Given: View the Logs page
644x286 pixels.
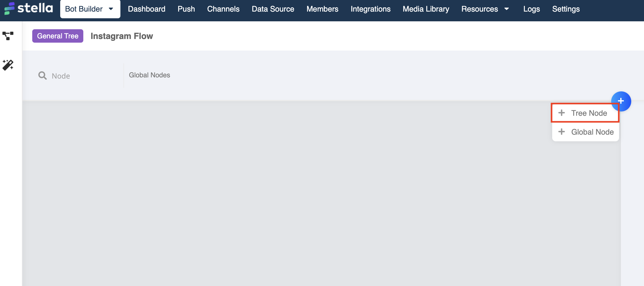Looking at the screenshot, I should point(531,9).
